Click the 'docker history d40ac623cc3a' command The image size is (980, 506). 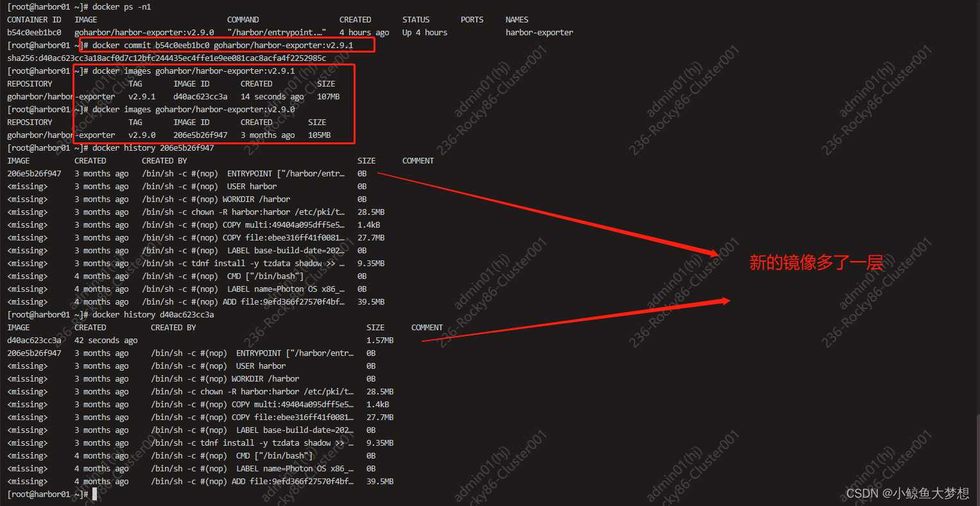click(153, 315)
